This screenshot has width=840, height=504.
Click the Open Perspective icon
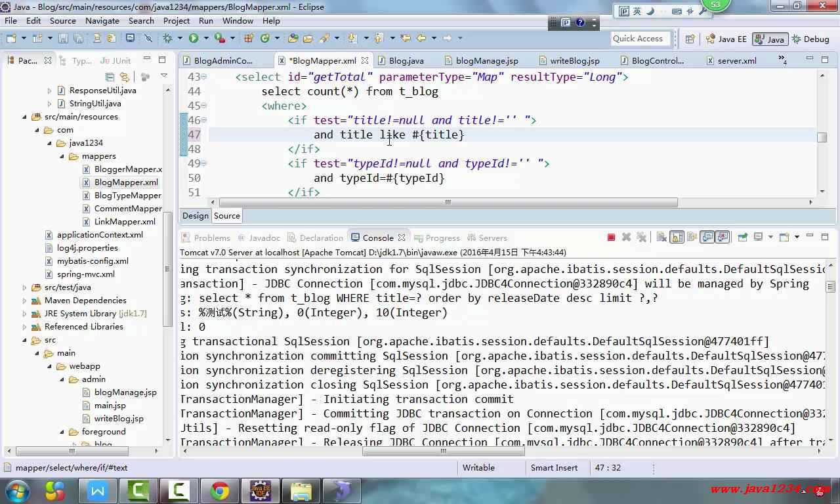pos(690,39)
